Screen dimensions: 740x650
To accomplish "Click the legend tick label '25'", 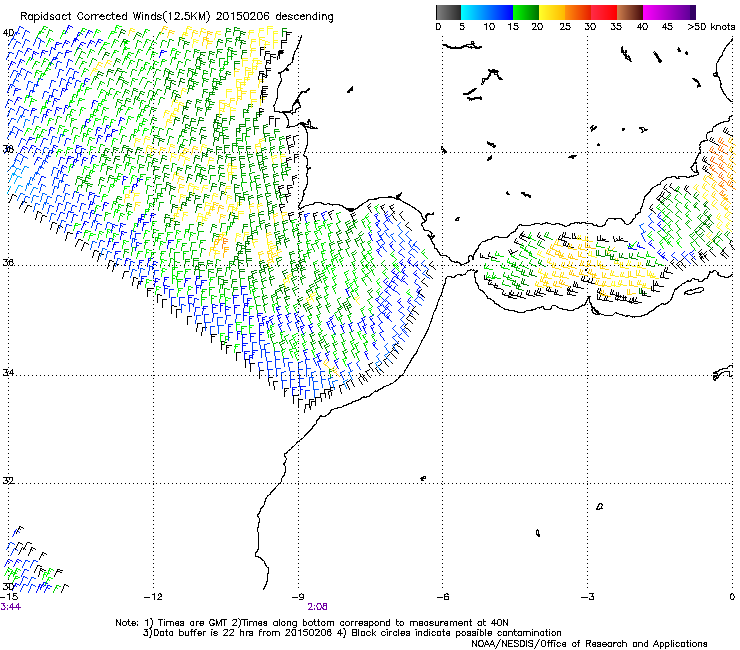I will coord(565,27).
